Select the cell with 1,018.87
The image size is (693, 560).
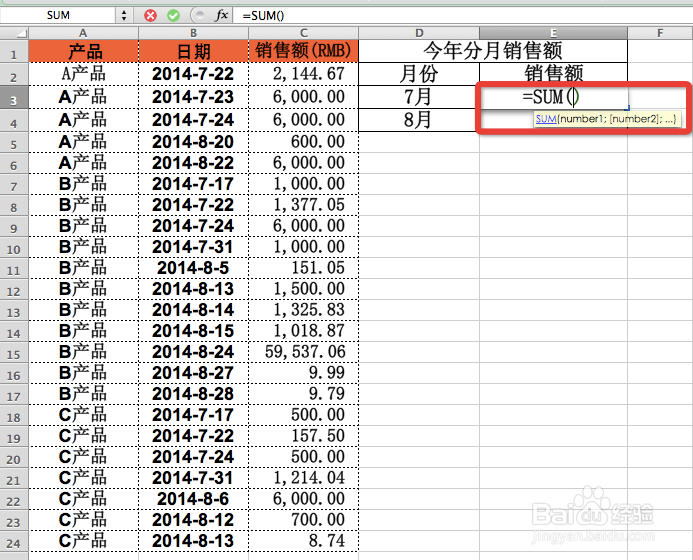(x=304, y=331)
